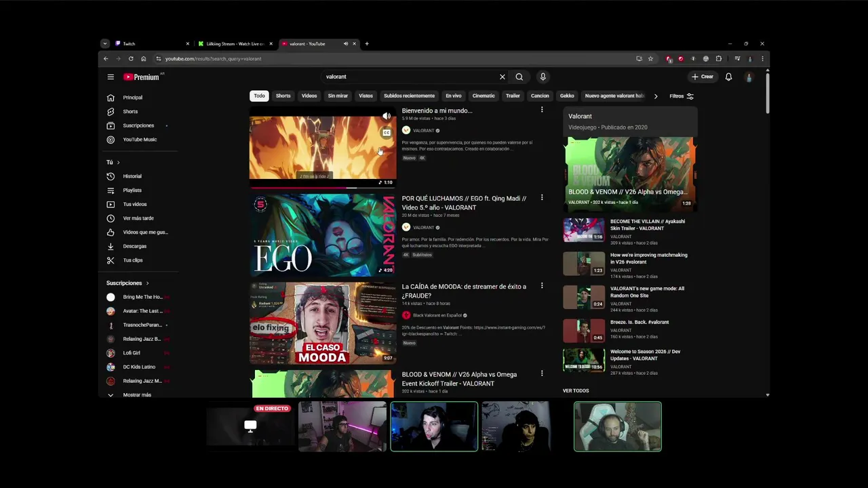
Task: Open Ver más tarde list
Action: pyautogui.click(x=138, y=218)
